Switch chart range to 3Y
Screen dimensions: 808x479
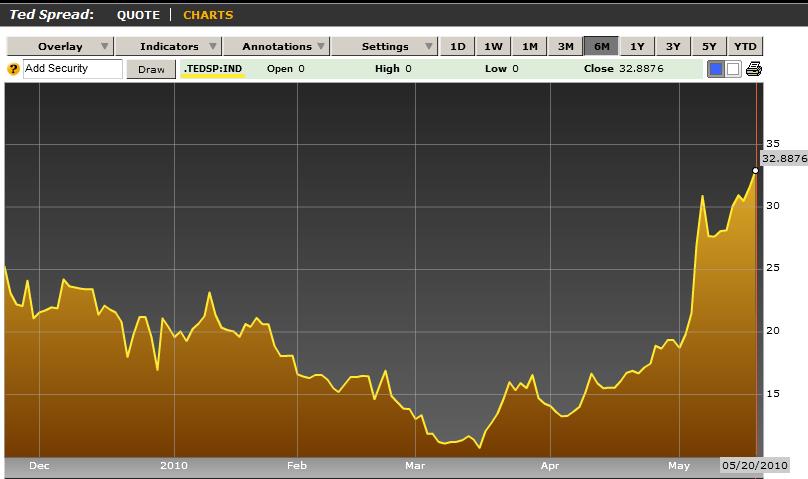click(x=673, y=46)
